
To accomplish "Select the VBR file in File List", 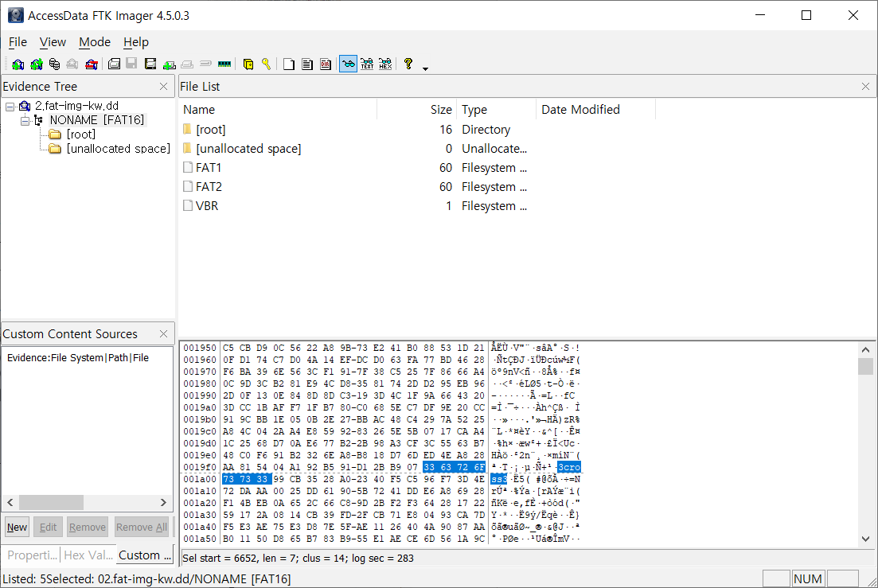I will coord(354,206).
